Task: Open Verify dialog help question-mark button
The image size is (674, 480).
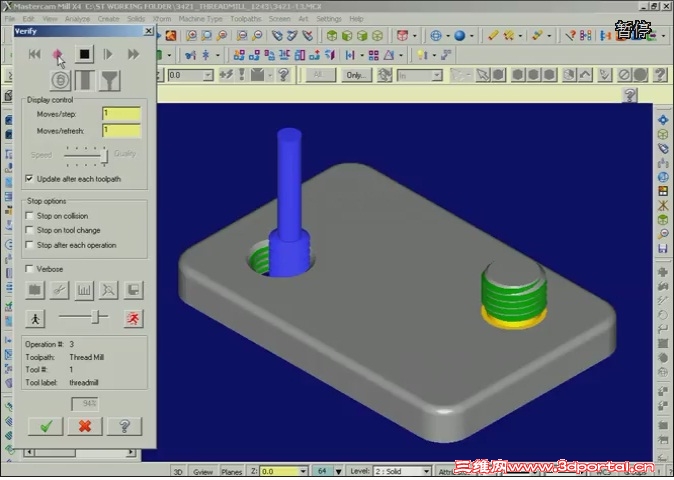Action: click(125, 426)
